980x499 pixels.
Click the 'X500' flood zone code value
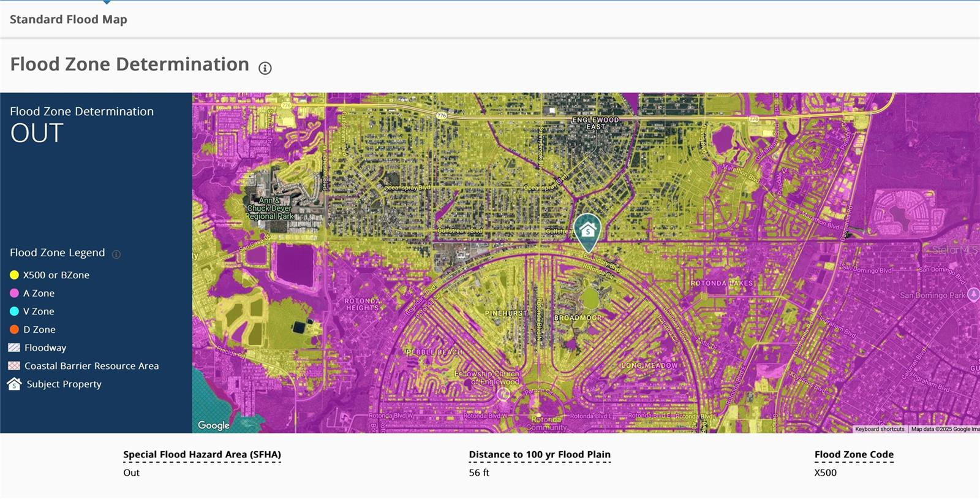coord(826,473)
